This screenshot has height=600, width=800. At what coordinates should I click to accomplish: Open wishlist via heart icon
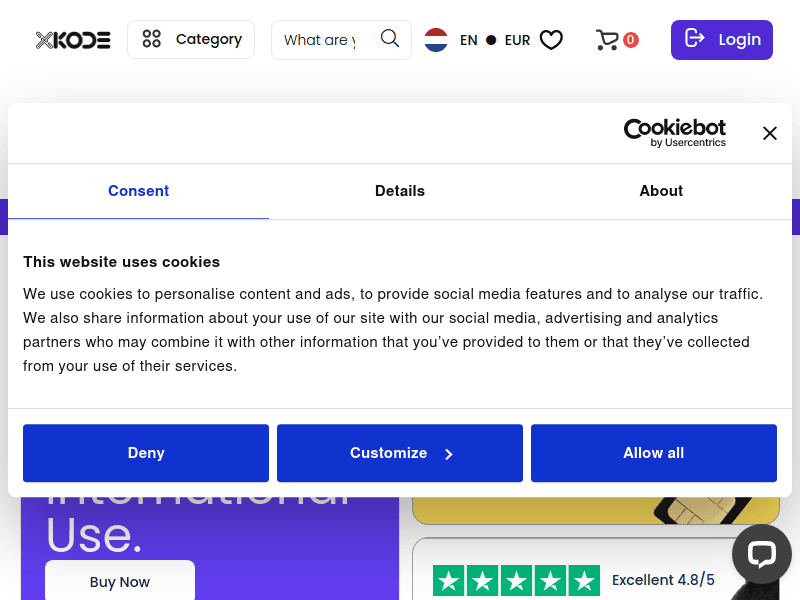pyautogui.click(x=551, y=40)
